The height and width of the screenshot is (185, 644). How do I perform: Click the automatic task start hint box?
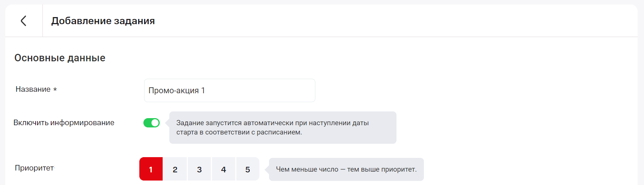pos(283,127)
